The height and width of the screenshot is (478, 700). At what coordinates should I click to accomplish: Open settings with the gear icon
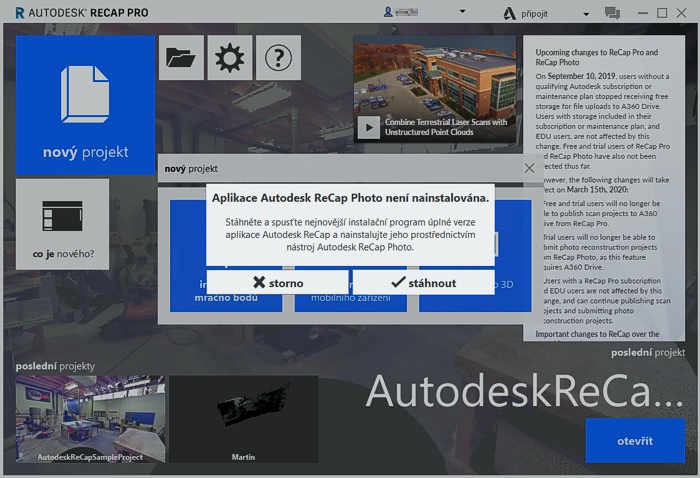pyautogui.click(x=230, y=58)
